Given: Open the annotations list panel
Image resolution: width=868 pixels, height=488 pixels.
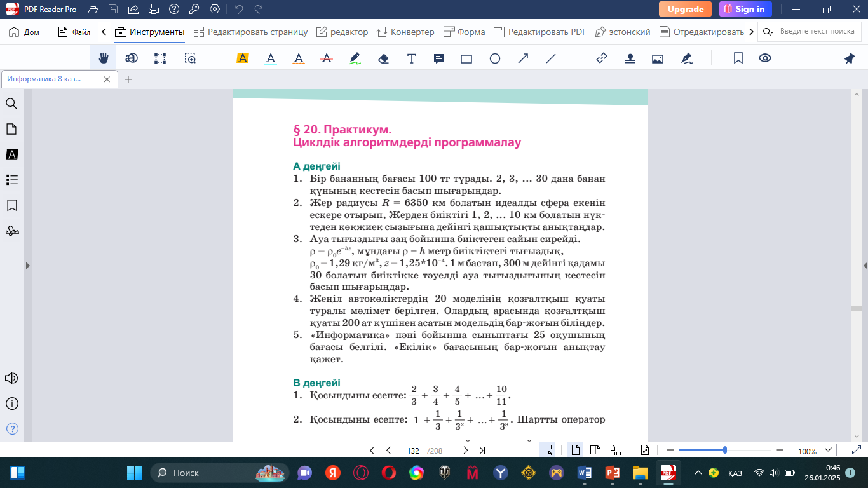Looking at the screenshot, I should [x=11, y=154].
